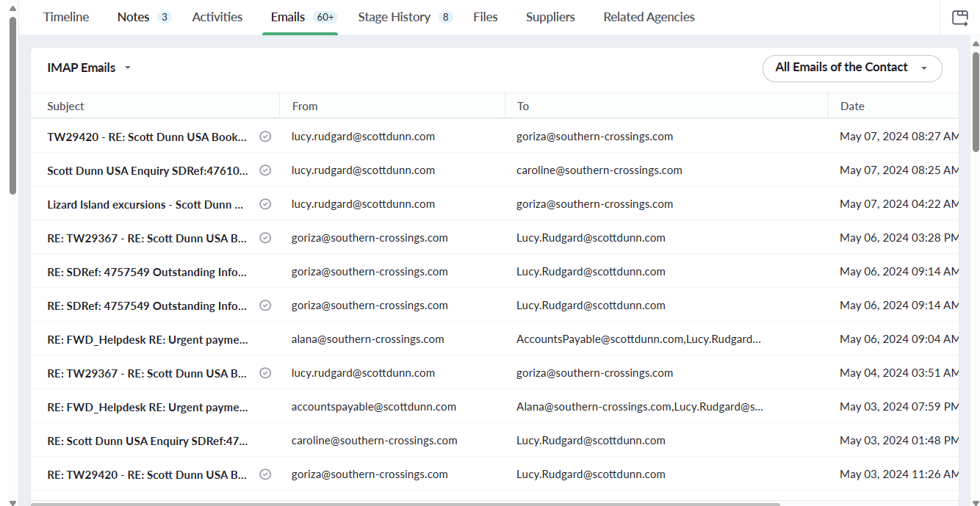Open the Suppliers tab
The width and height of the screenshot is (980, 506).
(550, 17)
